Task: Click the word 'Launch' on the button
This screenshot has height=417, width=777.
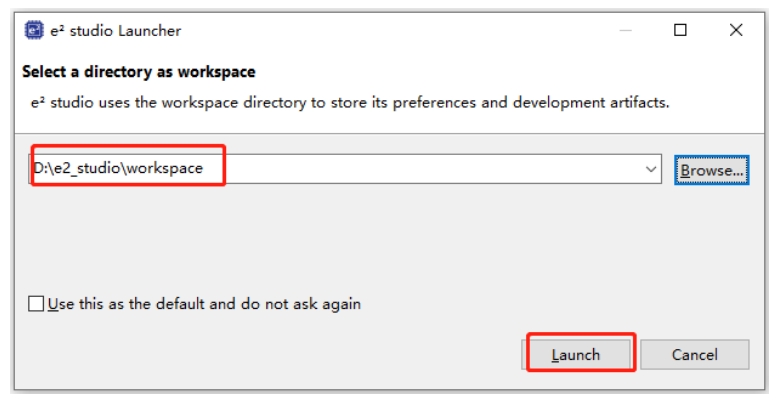Action: click(x=577, y=355)
